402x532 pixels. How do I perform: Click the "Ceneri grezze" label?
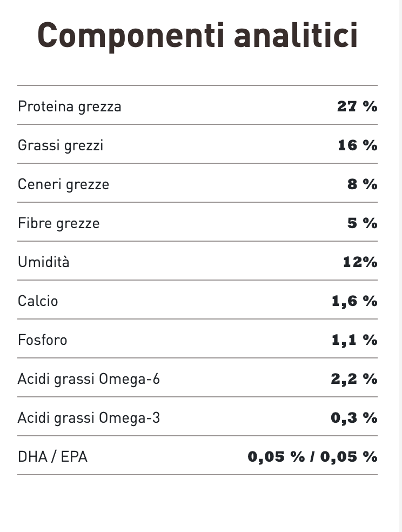(x=64, y=184)
